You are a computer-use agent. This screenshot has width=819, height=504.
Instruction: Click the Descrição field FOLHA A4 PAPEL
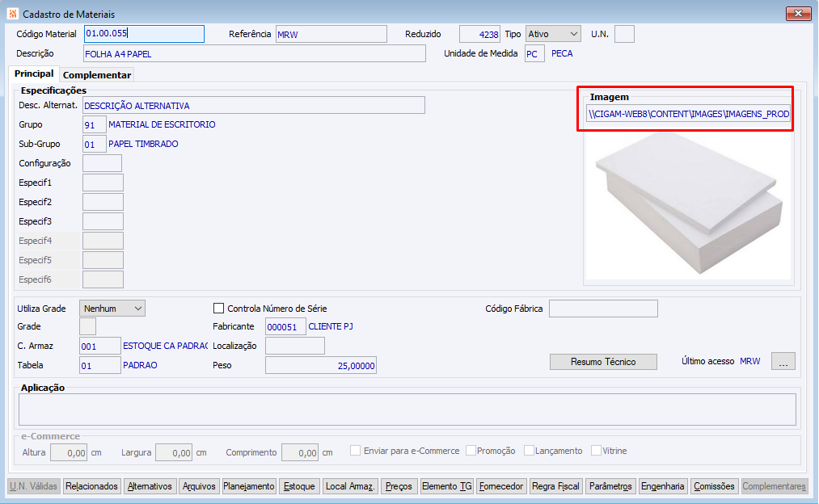pos(255,54)
